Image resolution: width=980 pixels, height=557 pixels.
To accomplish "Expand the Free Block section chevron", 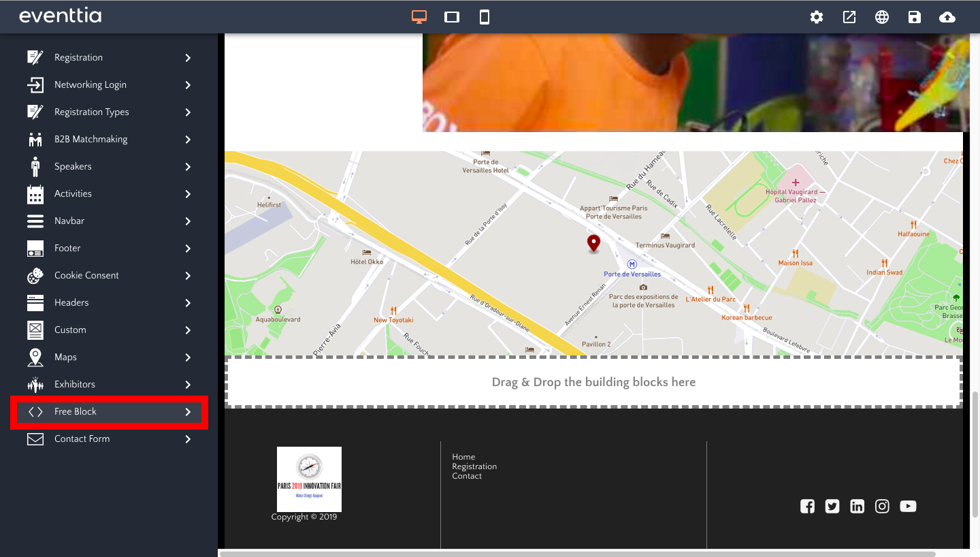I will (188, 412).
